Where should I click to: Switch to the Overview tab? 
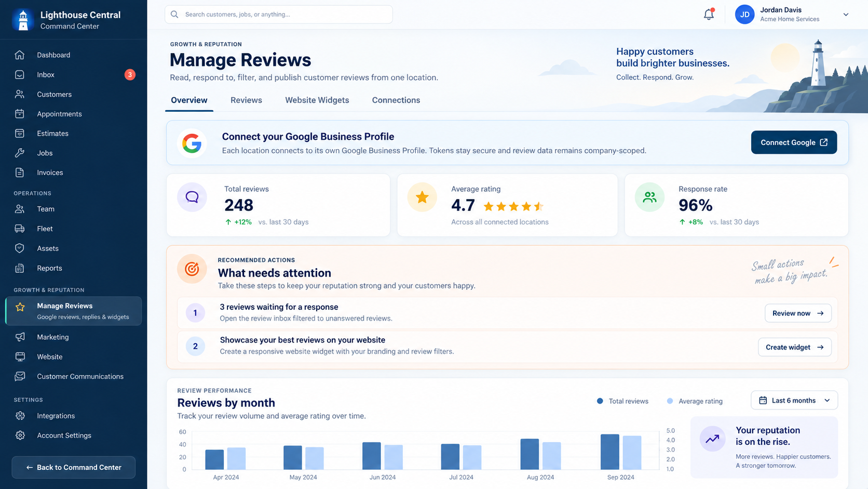click(x=189, y=100)
